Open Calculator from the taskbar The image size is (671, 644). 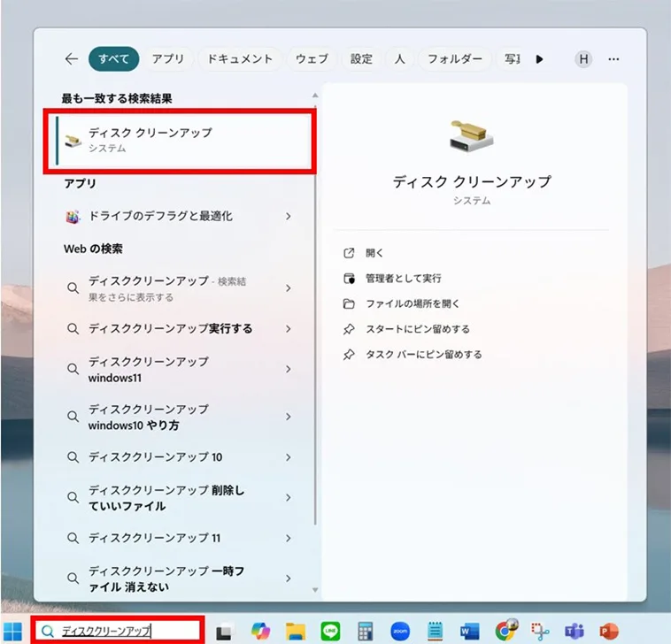click(x=365, y=631)
